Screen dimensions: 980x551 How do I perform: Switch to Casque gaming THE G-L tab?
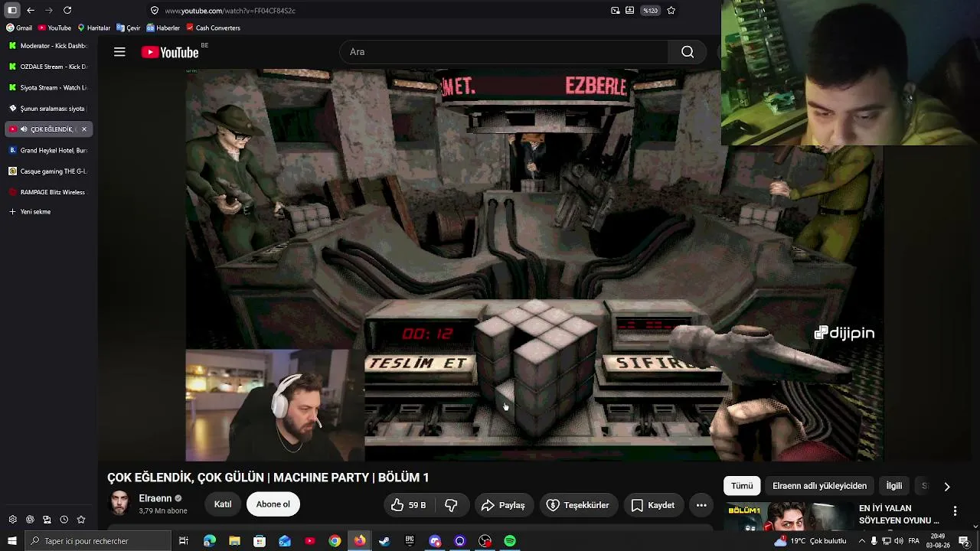click(48, 171)
